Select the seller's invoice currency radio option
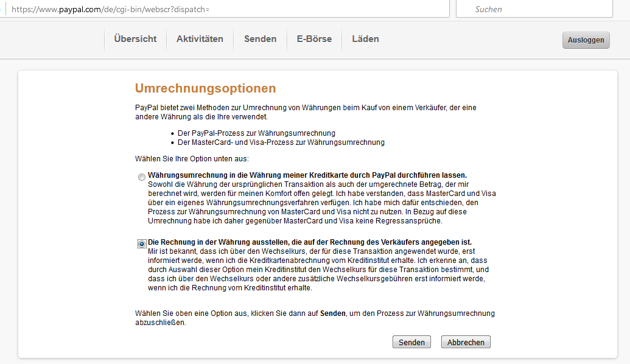 [x=142, y=244]
